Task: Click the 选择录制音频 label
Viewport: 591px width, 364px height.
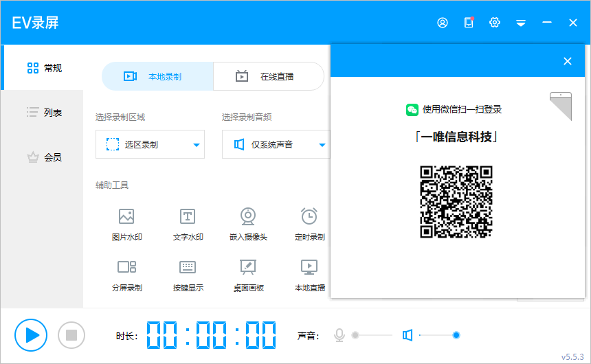Action: (x=247, y=117)
